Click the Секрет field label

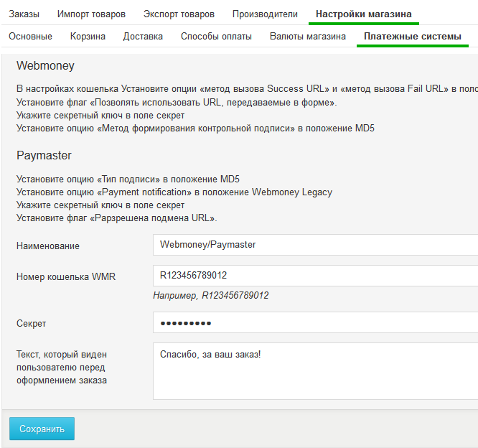pyautogui.click(x=32, y=324)
